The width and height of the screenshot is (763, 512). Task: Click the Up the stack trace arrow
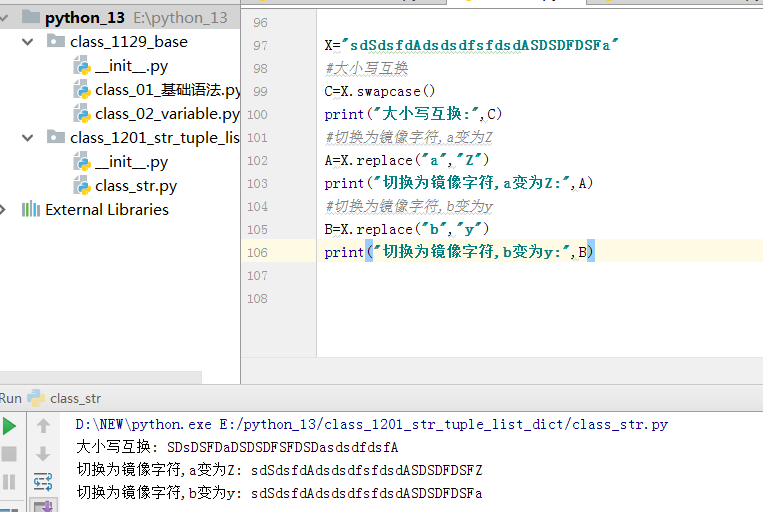click(43, 426)
